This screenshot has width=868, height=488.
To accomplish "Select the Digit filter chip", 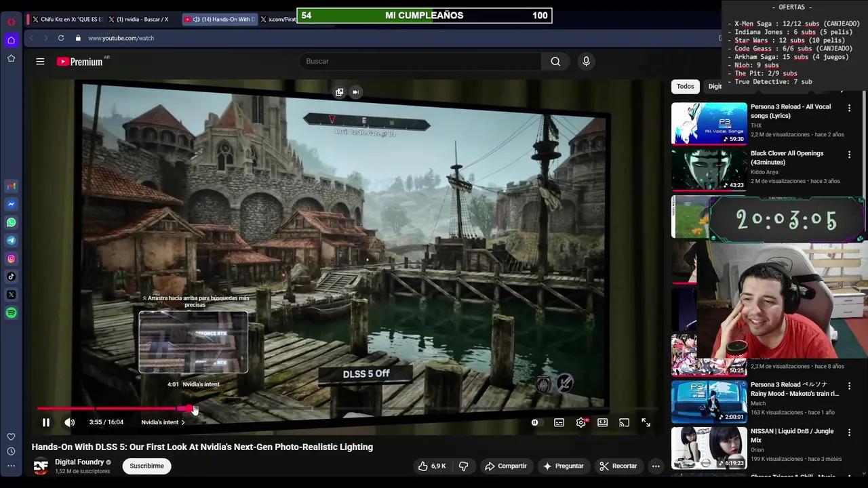I will [715, 86].
